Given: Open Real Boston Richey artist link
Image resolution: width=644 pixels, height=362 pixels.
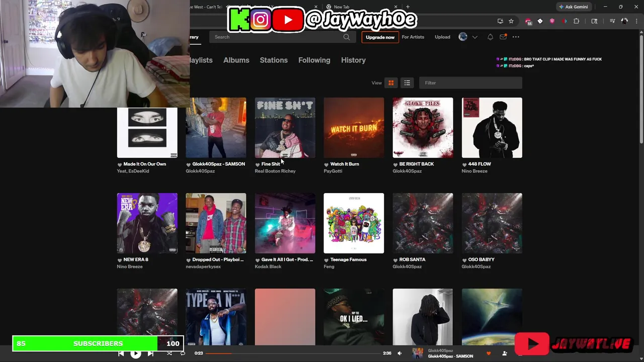Looking at the screenshot, I should tap(275, 171).
